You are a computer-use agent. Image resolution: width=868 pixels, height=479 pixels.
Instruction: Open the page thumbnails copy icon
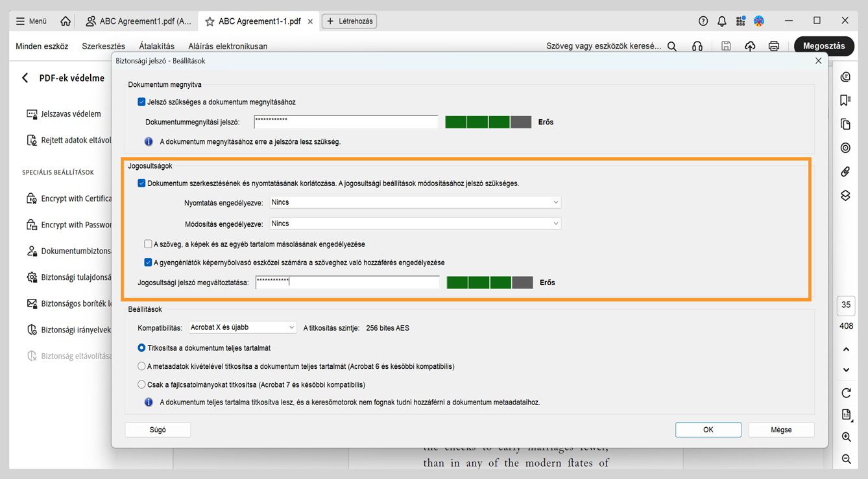(845, 124)
